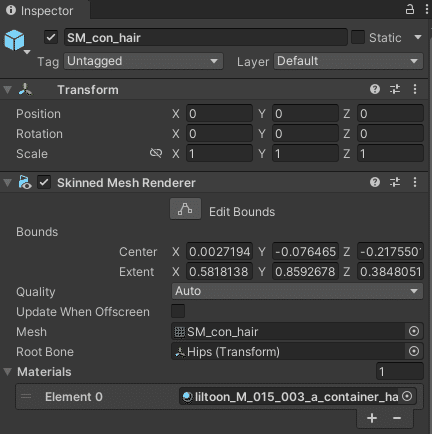Click the Quality label
The height and width of the screenshot is (434, 432).
[x=36, y=292]
